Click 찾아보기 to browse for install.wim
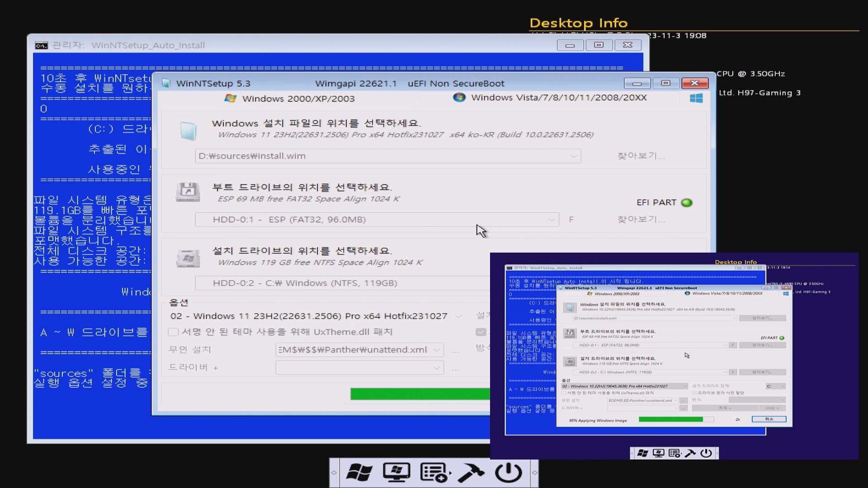The height and width of the screenshot is (488, 868). [641, 156]
